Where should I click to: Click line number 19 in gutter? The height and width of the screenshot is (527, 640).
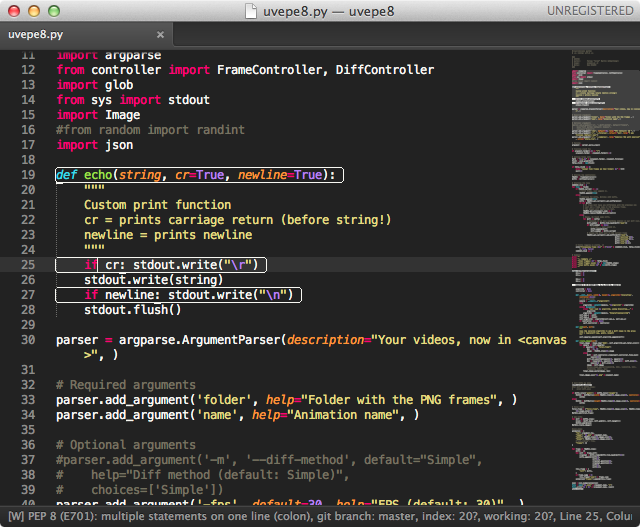pyautogui.click(x=28, y=175)
